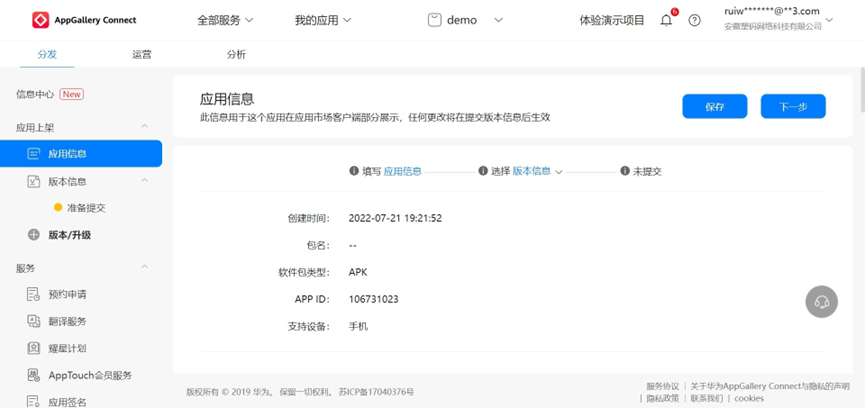Viewport: 865px width, 408px height.
Task: Switch to the 运营 tab
Action: click(142, 55)
